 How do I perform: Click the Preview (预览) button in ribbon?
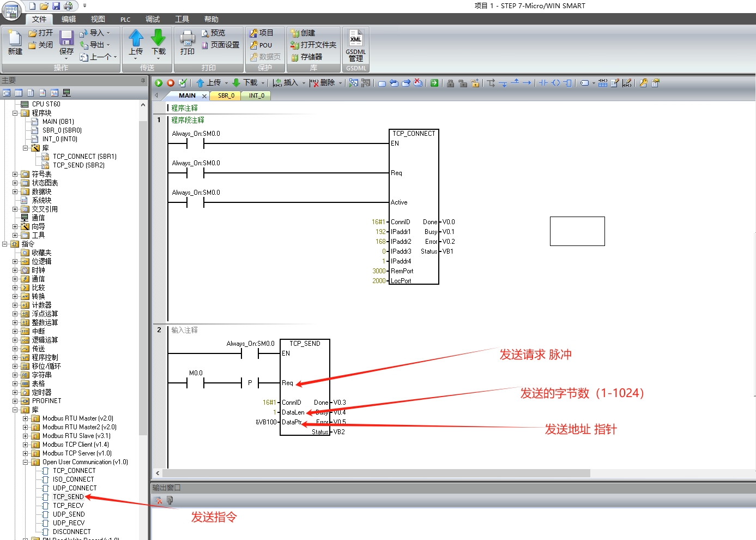(x=213, y=33)
